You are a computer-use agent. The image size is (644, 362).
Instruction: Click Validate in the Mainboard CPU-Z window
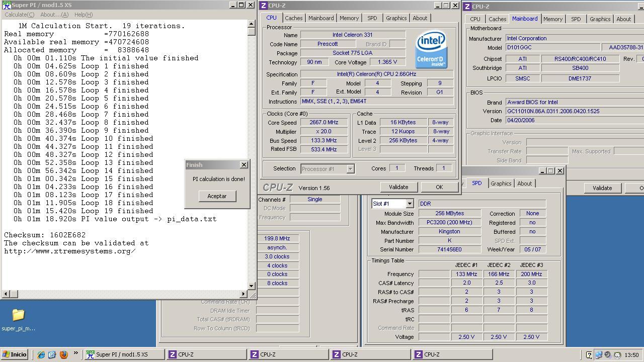602,188
